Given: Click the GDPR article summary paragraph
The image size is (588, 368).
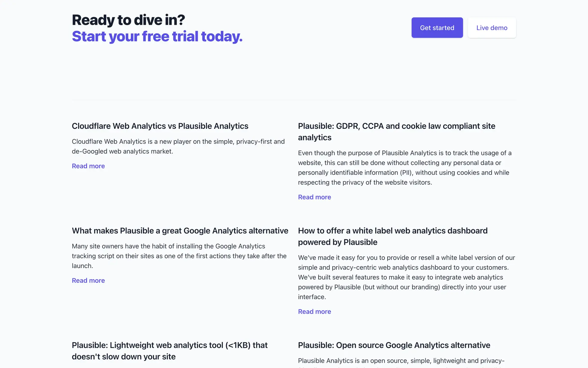Looking at the screenshot, I should click(x=405, y=167).
